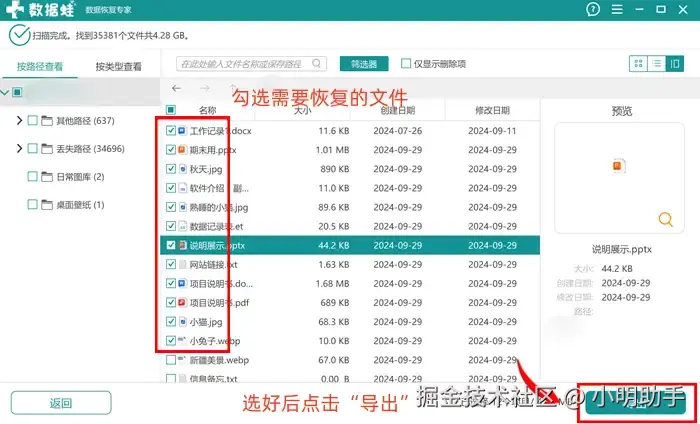Uncheck the 期末用.pptx checkbox

[x=171, y=150]
